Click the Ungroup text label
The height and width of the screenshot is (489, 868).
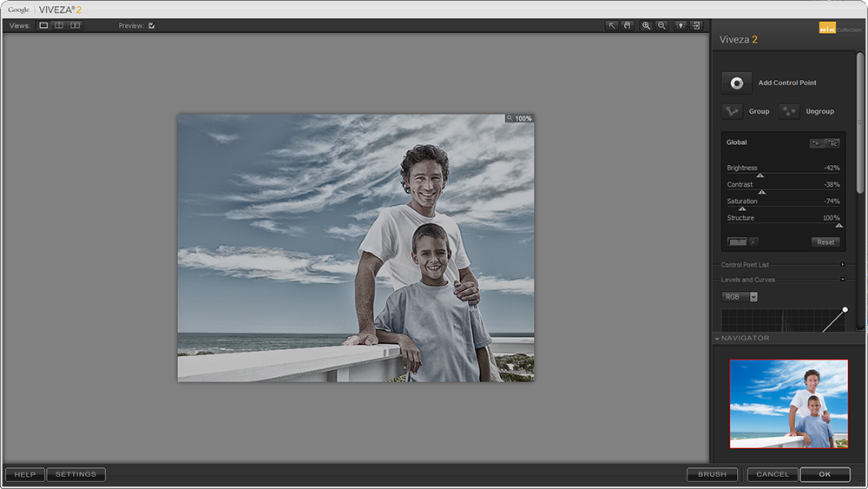click(820, 111)
